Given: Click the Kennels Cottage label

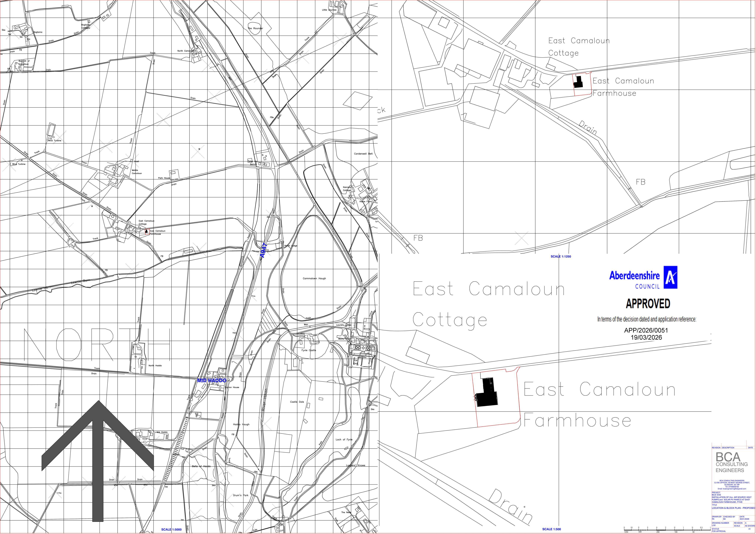Looking at the screenshot, I should point(347,189).
